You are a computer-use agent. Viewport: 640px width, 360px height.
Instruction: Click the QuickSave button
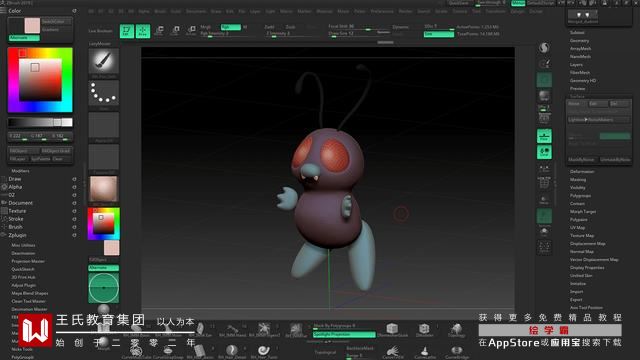tap(459, 3)
